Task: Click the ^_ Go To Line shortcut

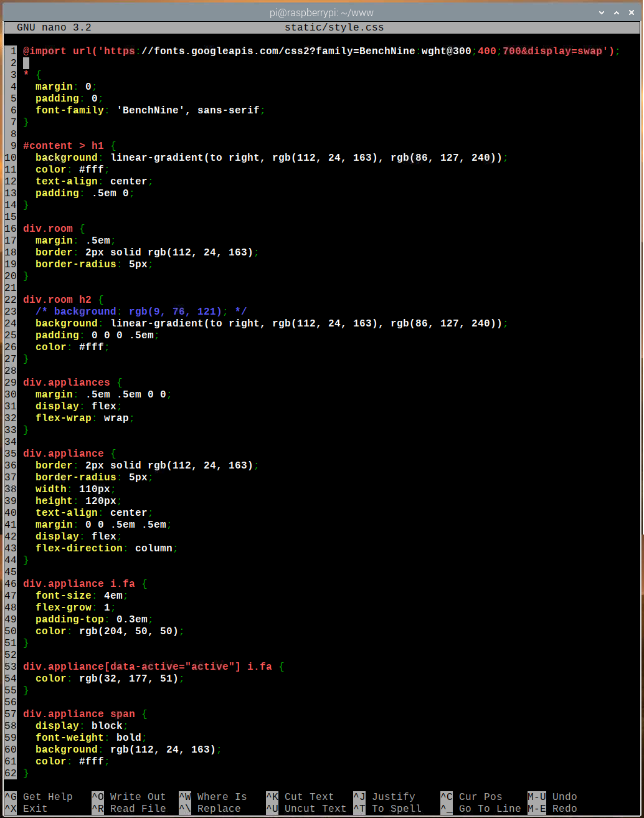Action: tap(481, 809)
